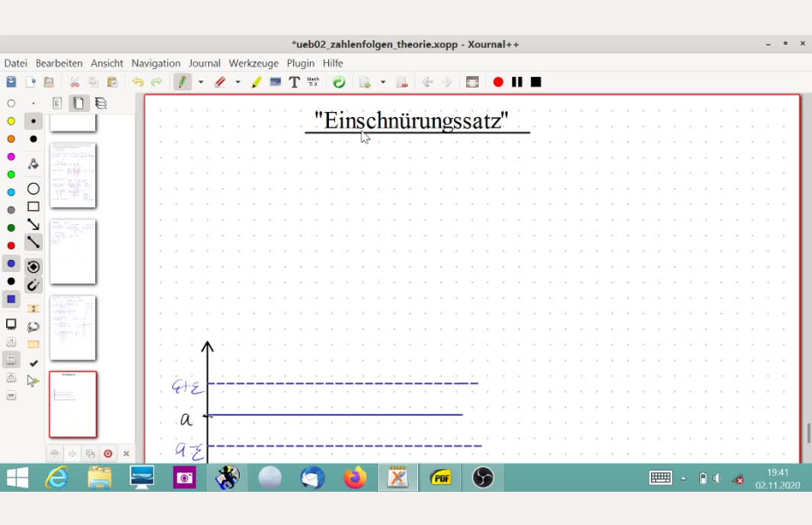Open the Eraser options dropdown
This screenshot has width=812, height=525.
(238, 81)
